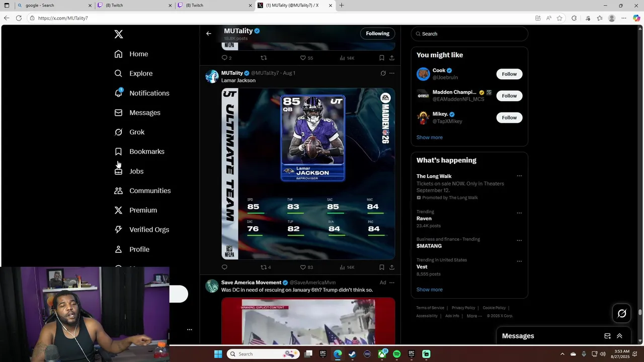Expand the More footer menu
The width and height of the screenshot is (644, 362).
(474, 316)
